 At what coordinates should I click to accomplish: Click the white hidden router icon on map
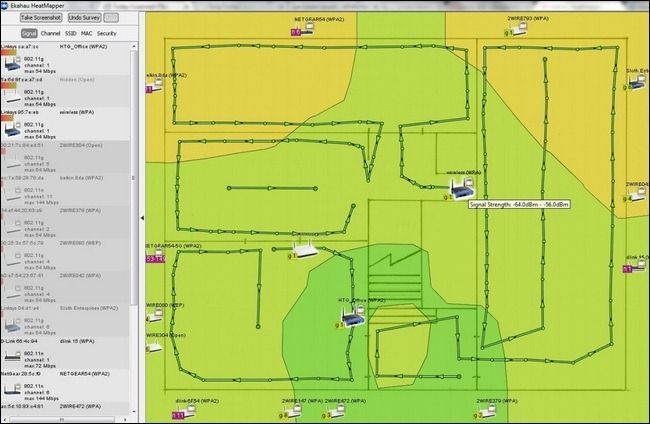(305, 249)
